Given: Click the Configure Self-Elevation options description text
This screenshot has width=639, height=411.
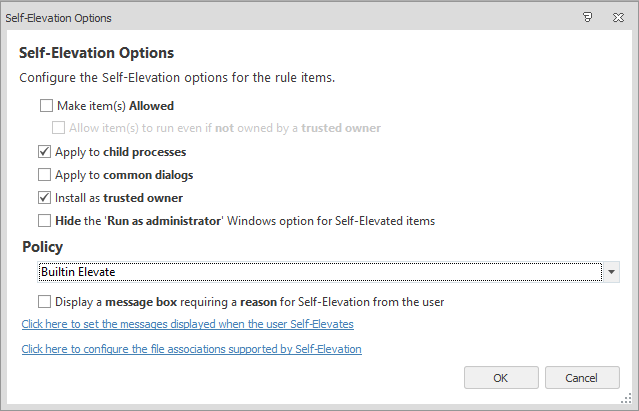Looking at the screenshot, I should point(177,78).
